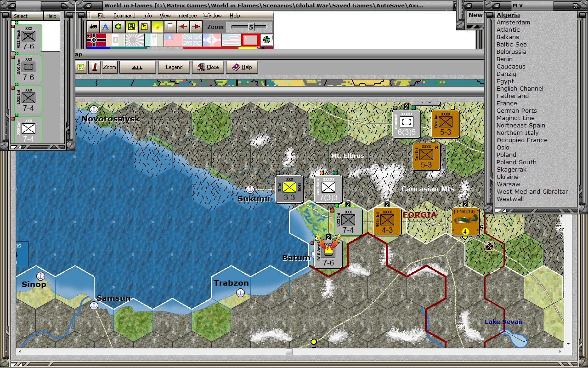Open the View menu

(165, 16)
